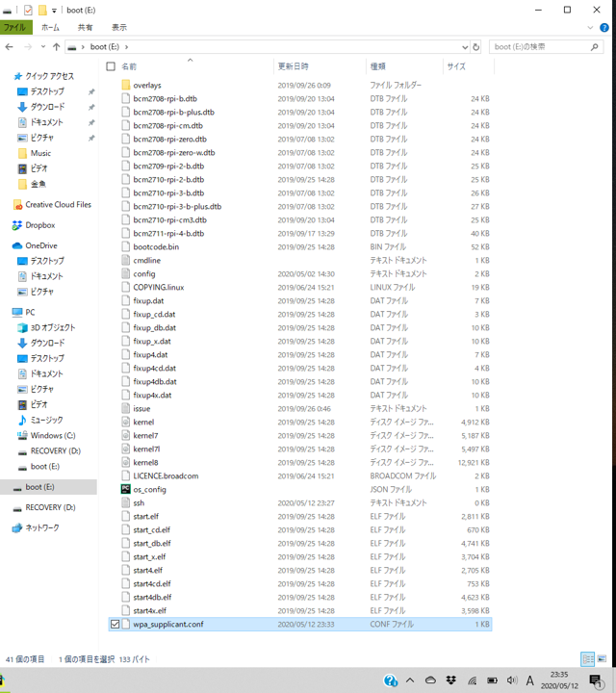Click chevron after boot (E:) in address bar
The image size is (616, 693).
[x=126, y=47]
